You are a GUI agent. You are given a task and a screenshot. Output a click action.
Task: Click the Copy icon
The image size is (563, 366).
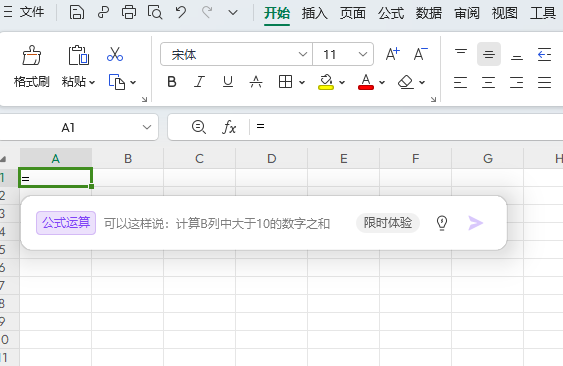click(117, 82)
